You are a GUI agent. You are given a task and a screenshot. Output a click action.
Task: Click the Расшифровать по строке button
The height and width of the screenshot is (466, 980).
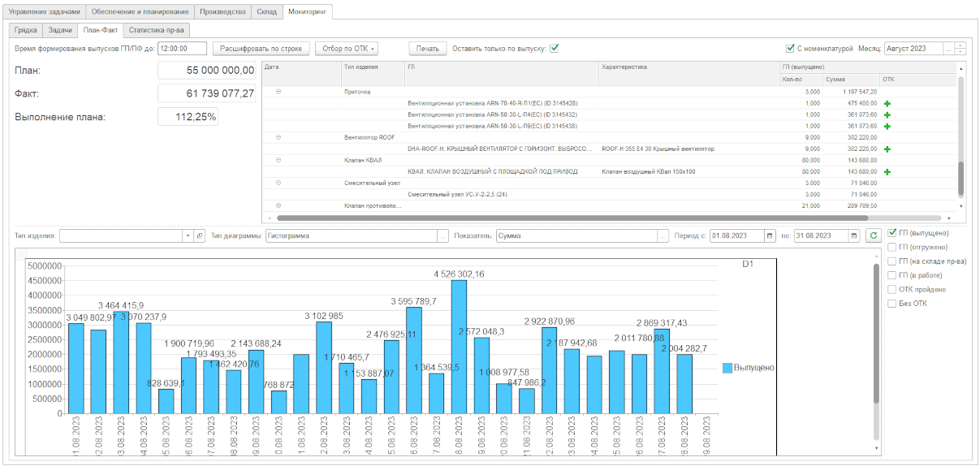point(261,49)
